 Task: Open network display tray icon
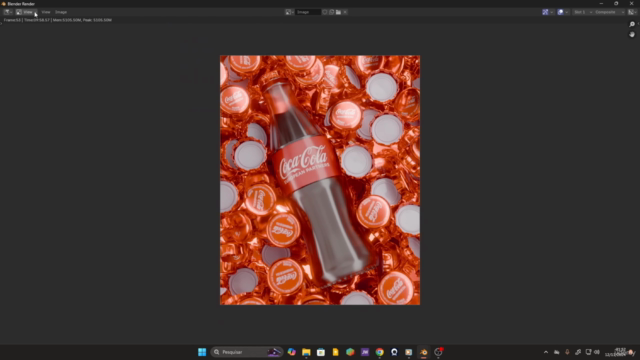coord(588,352)
